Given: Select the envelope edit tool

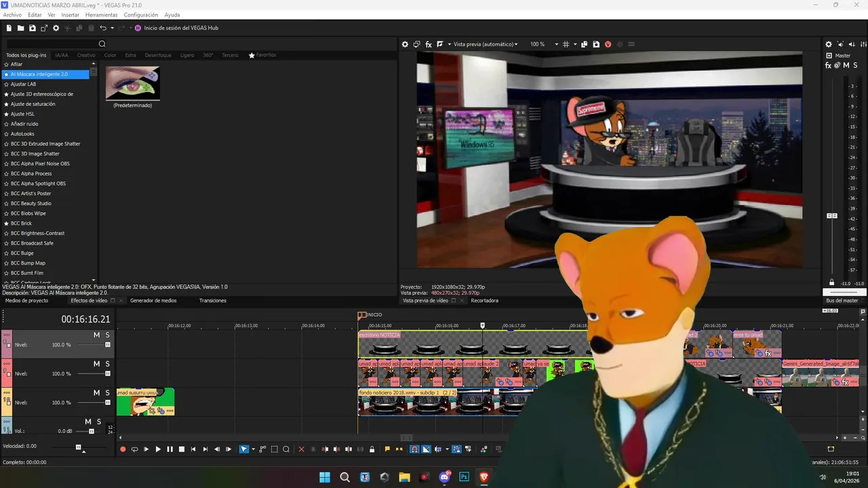Looking at the screenshot, I should pos(262,449).
